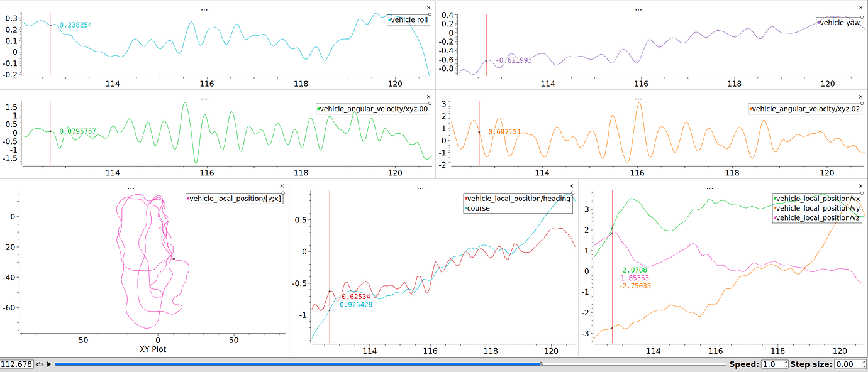The height and width of the screenshot is (372, 868).
Task: Click the title dots above the XY plot
Action: [x=130, y=187]
